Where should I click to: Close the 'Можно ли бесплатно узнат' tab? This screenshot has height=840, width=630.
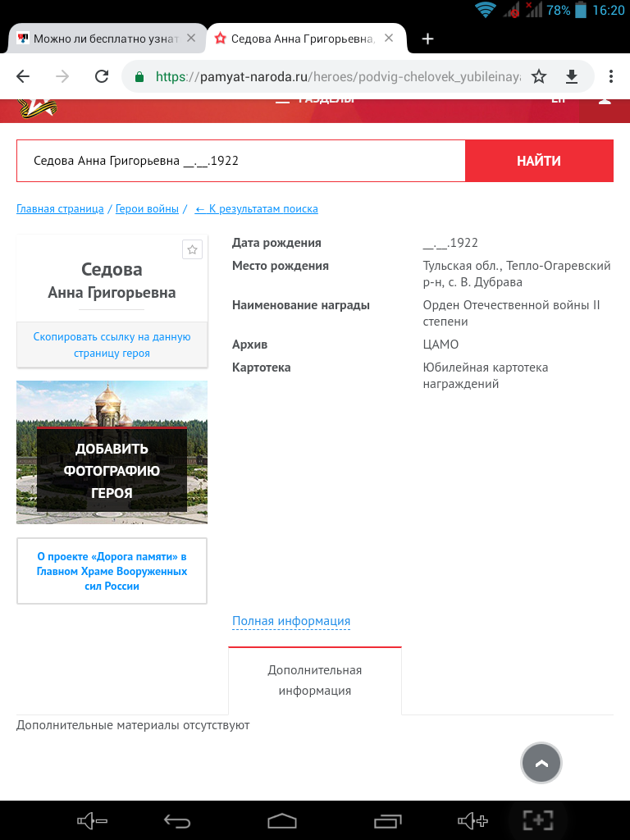tap(190, 38)
